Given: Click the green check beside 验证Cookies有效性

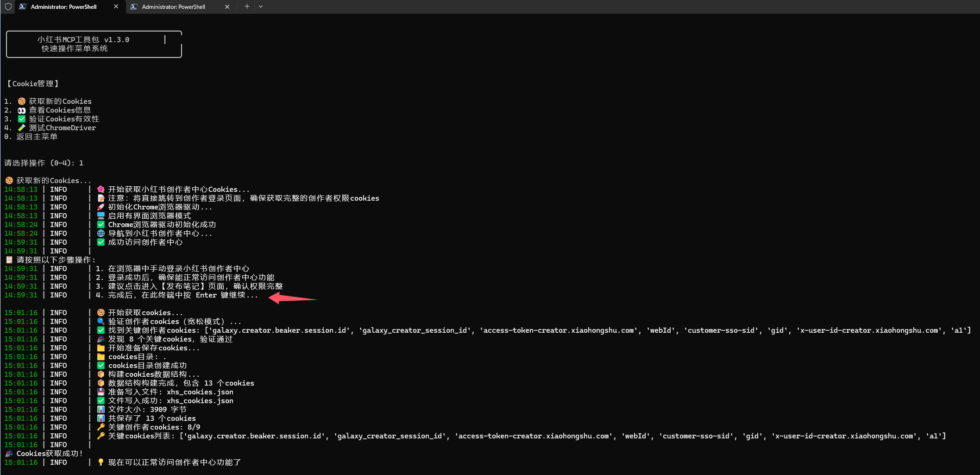Looking at the screenshot, I should pos(22,119).
